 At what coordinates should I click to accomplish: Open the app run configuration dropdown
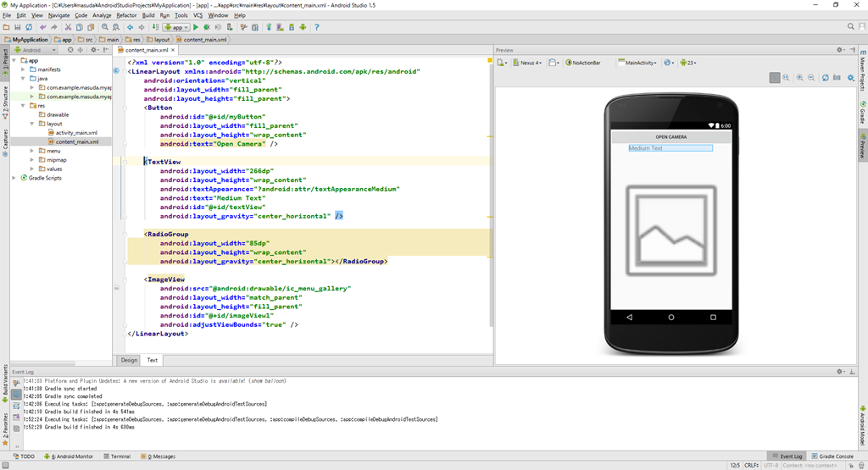[176, 27]
